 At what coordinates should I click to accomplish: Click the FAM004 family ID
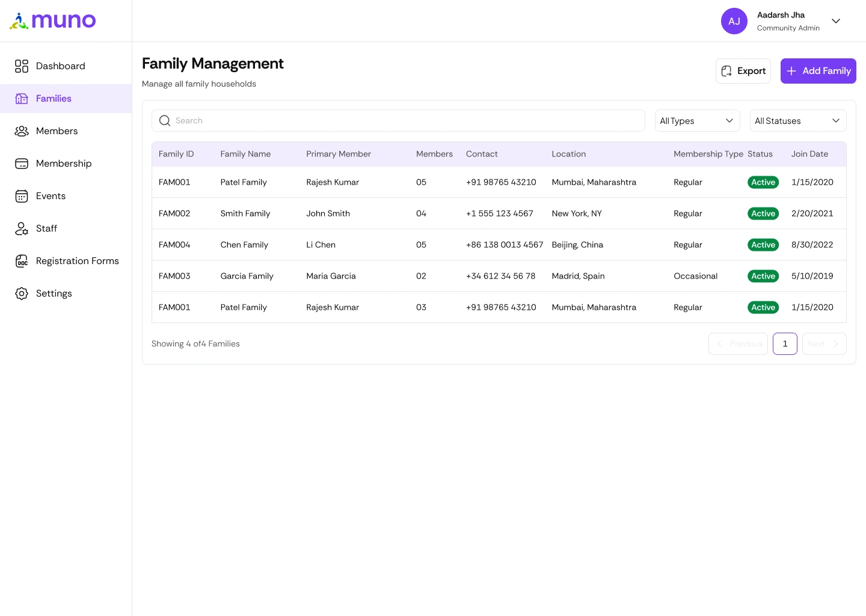pos(174,245)
